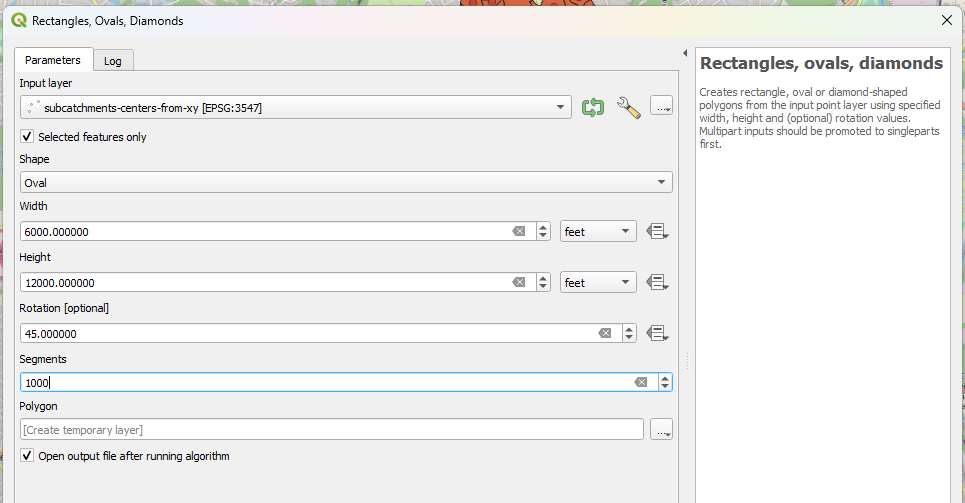Image resolution: width=965 pixels, height=503 pixels.
Task: Browse for Polygon output file
Action: 662,430
